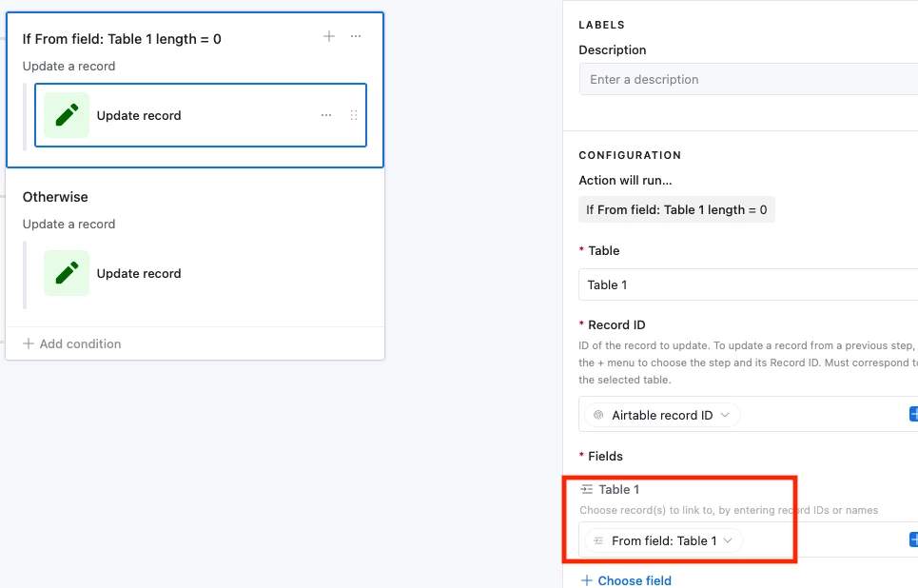This screenshot has height=588, width=918.
Task: Click the condition chip under Action will run
Action: (676, 209)
